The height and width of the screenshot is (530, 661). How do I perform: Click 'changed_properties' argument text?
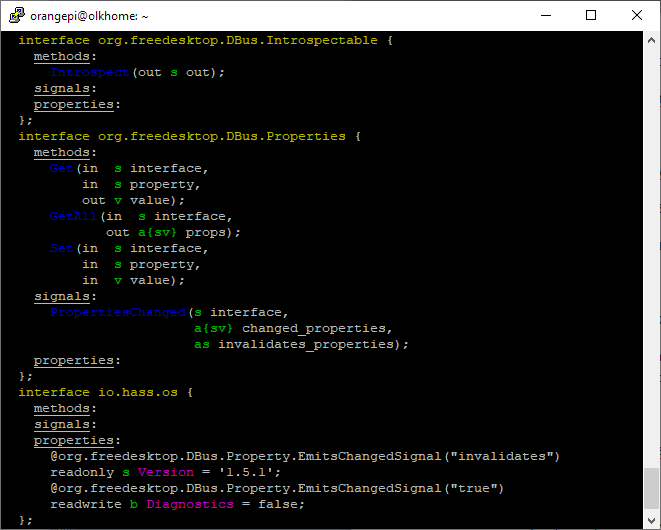314,328
